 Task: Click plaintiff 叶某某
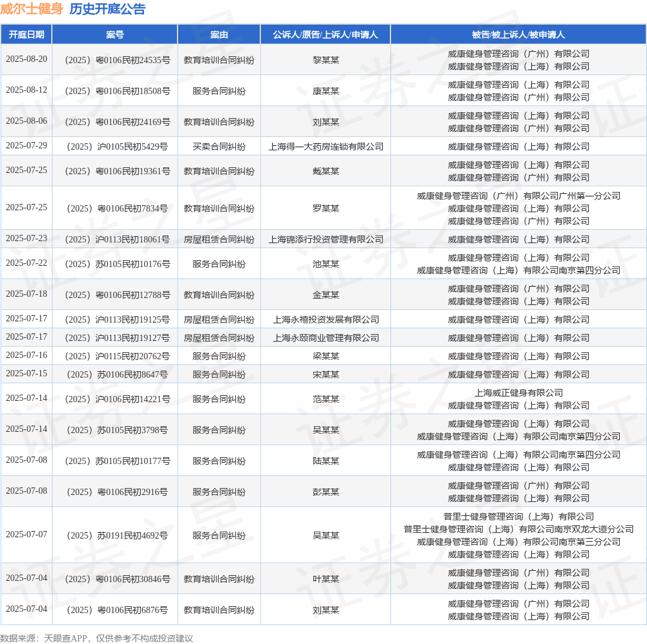click(x=326, y=579)
